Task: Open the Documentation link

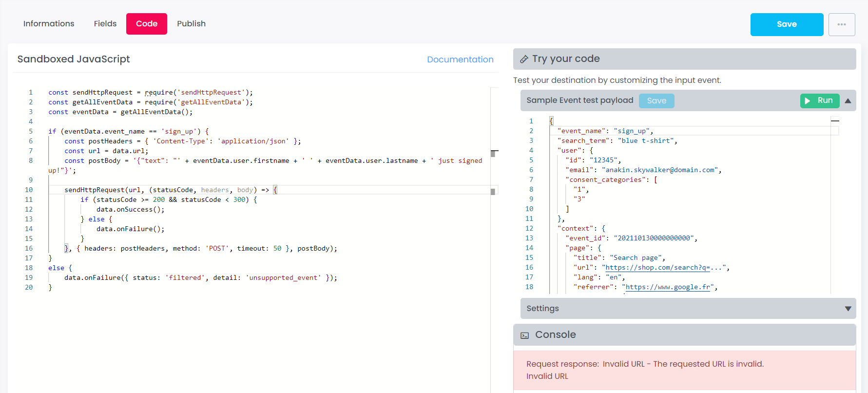Action: point(460,59)
